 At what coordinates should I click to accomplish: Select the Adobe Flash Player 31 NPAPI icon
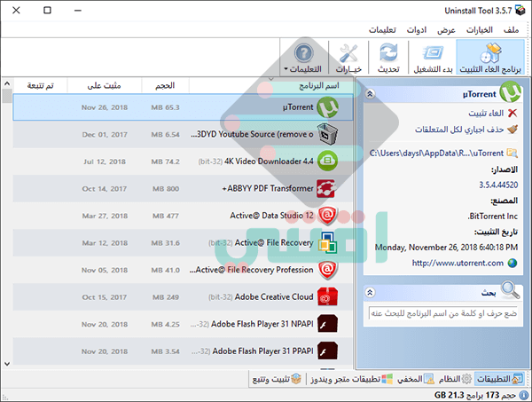click(x=327, y=324)
